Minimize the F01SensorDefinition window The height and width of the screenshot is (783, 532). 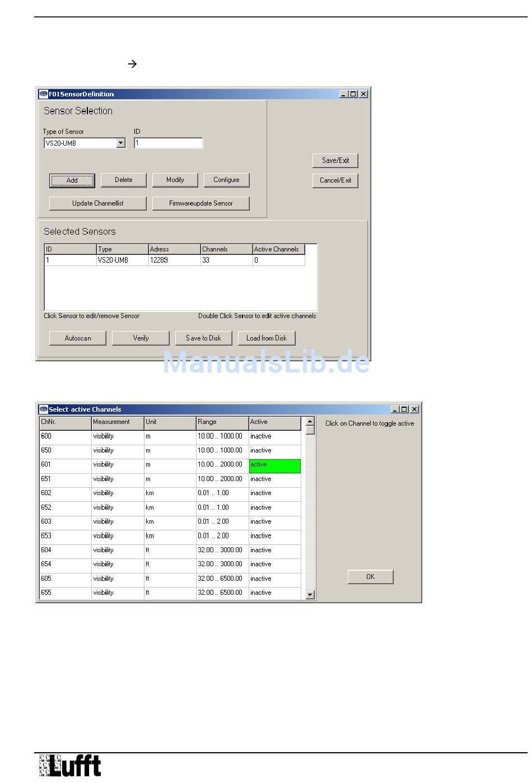[343, 94]
